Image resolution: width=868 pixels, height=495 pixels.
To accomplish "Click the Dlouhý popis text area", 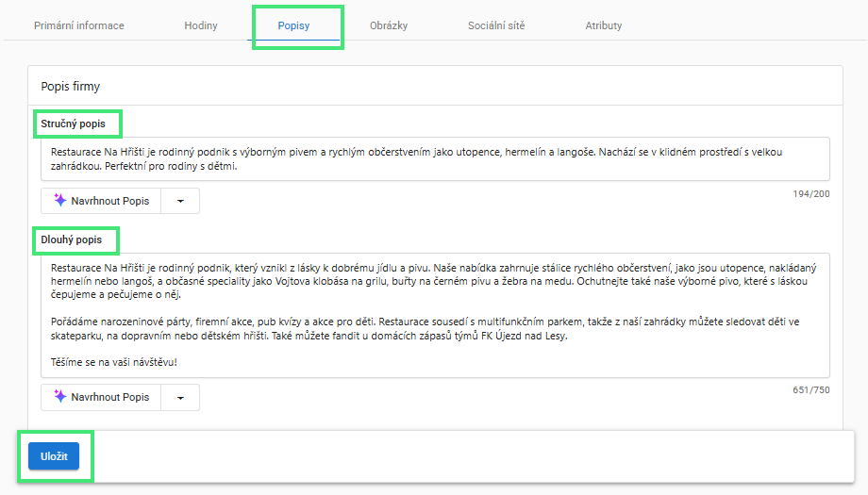I will [435, 315].
